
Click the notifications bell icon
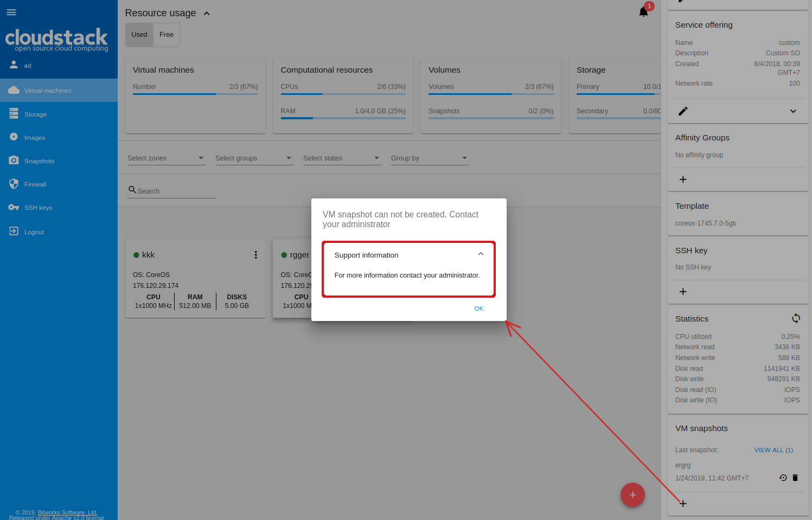pyautogui.click(x=643, y=12)
